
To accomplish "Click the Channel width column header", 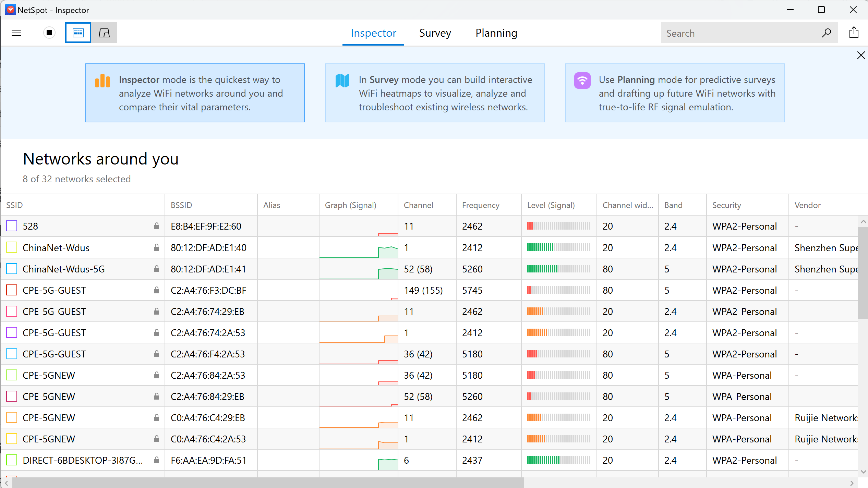I will pos(628,205).
